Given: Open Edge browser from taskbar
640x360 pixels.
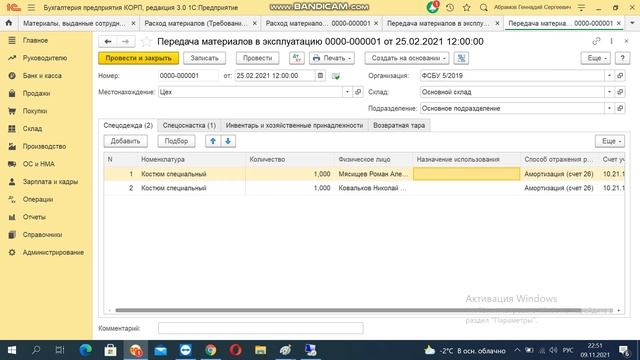Looking at the screenshot, I should point(86,350).
